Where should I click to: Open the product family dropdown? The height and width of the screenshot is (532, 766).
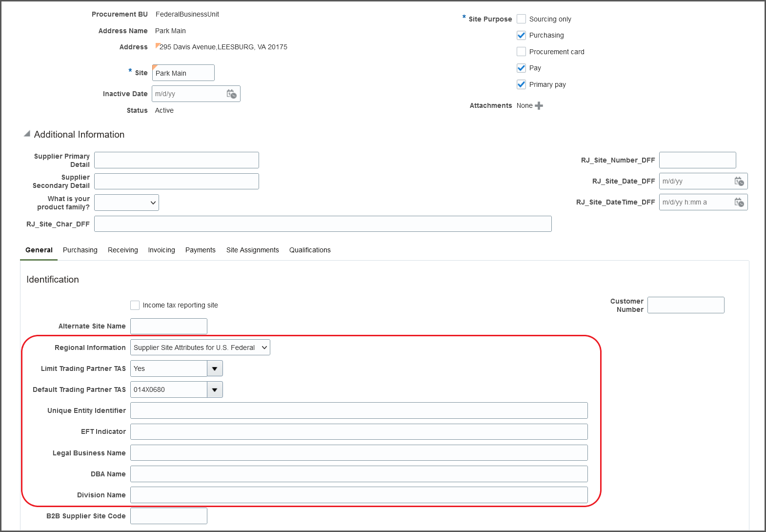tap(126, 203)
